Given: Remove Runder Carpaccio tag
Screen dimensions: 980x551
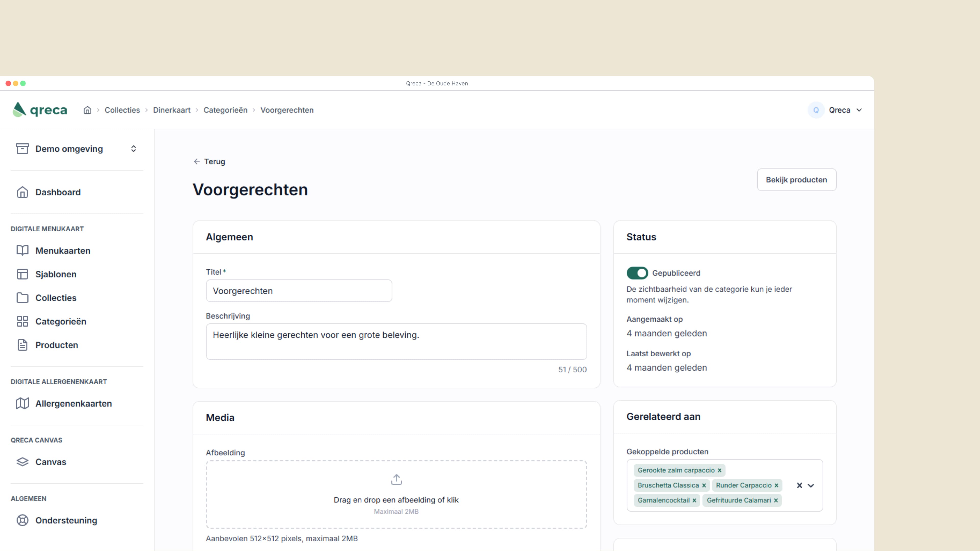Looking at the screenshot, I should point(776,485).
